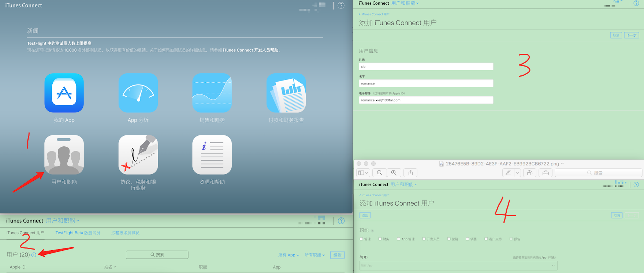Click the 名字 field containing romance
This screenshot has height=273, width=644.
[426, 83]
